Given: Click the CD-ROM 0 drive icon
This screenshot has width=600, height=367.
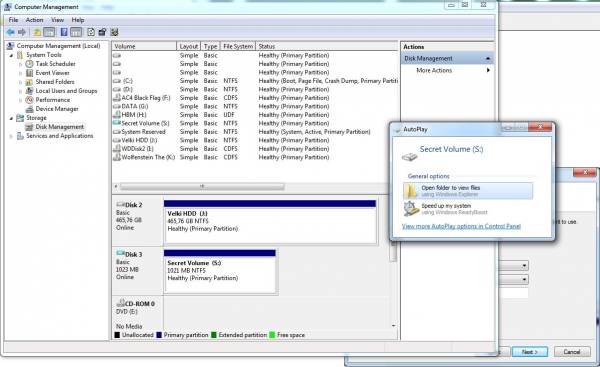Looking at the screenshot, I should coord(120,303).
